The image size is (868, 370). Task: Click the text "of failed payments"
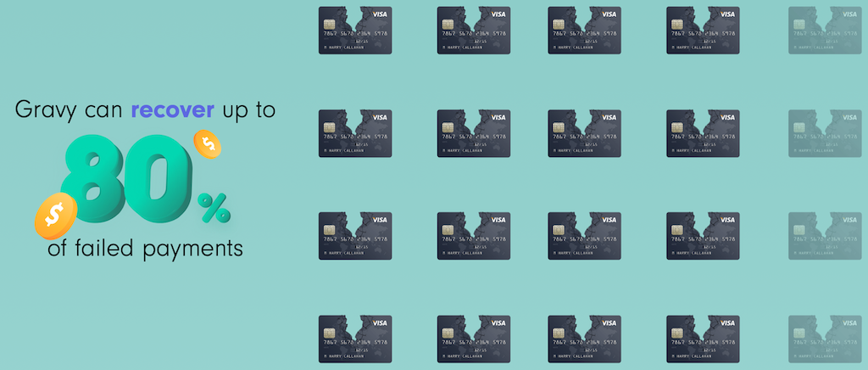coord(145,248)
